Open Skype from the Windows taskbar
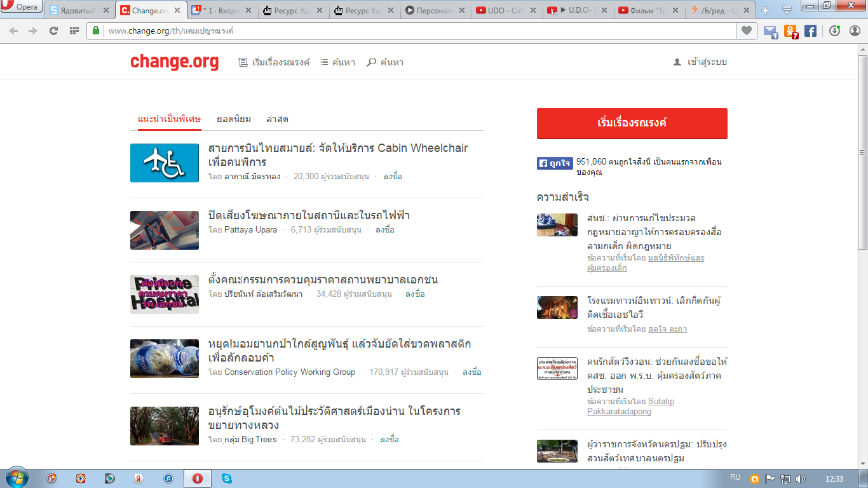The image size is (868, 488). [227, 478]
